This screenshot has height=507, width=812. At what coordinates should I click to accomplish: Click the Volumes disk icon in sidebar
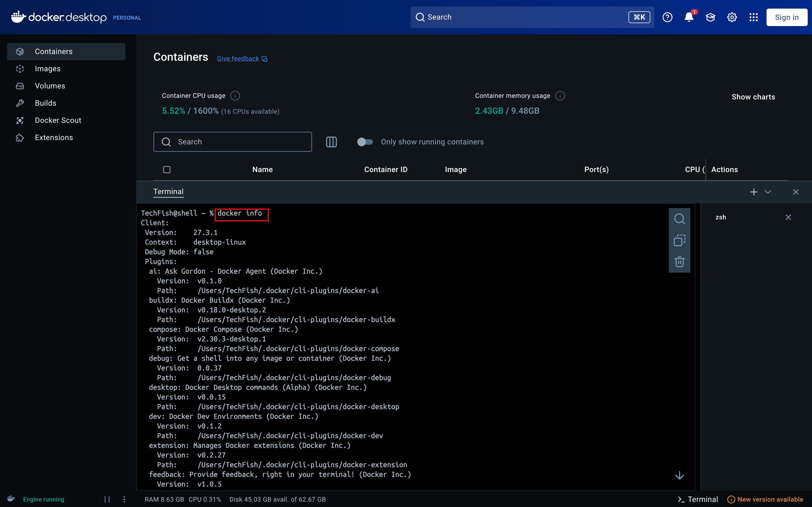click(20, 86)
